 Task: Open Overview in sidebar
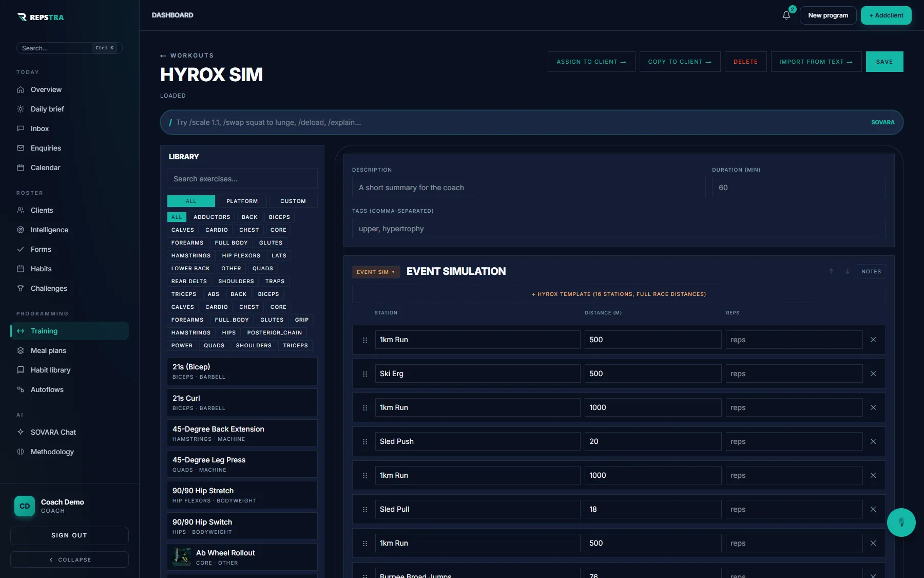click(69, 89)
